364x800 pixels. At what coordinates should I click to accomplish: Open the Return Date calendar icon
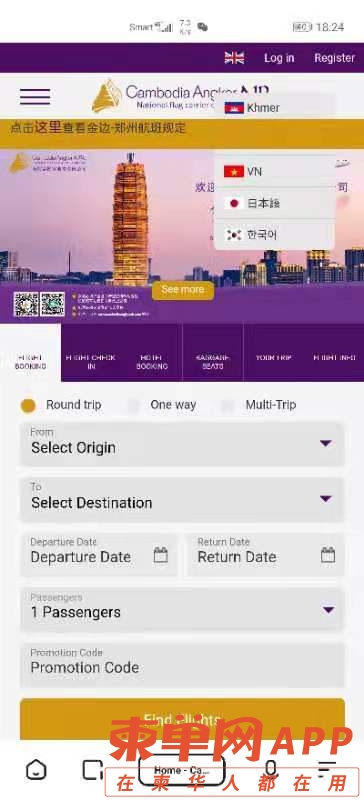328,555
